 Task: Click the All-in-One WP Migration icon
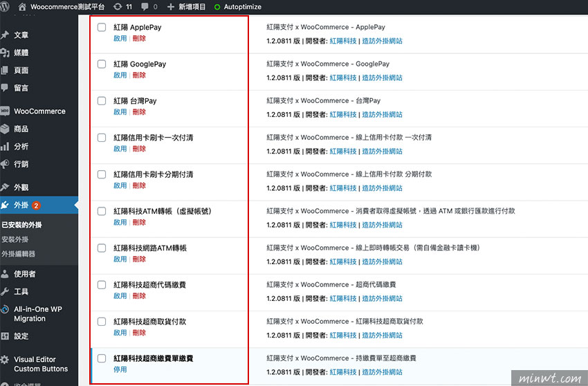[5, 309]
